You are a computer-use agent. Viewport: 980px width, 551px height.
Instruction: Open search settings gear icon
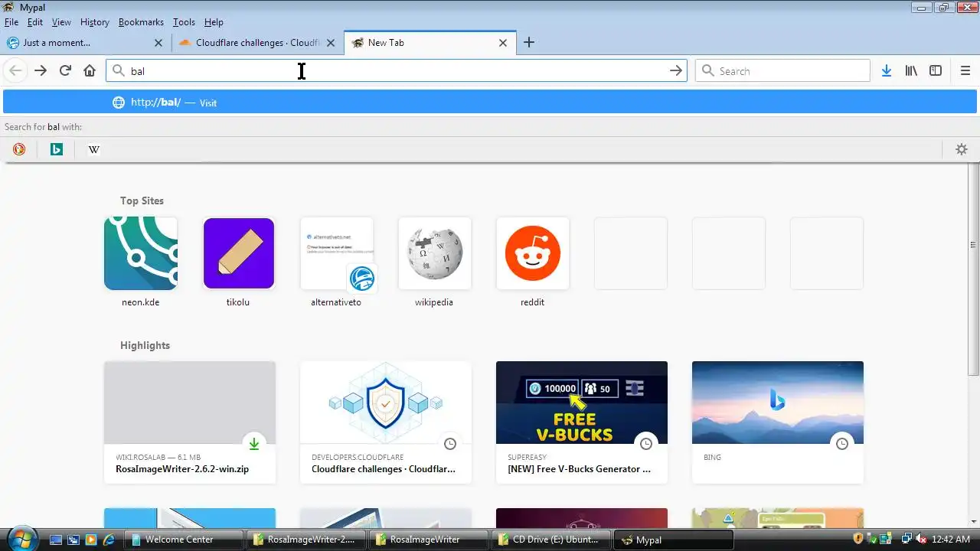962,149
